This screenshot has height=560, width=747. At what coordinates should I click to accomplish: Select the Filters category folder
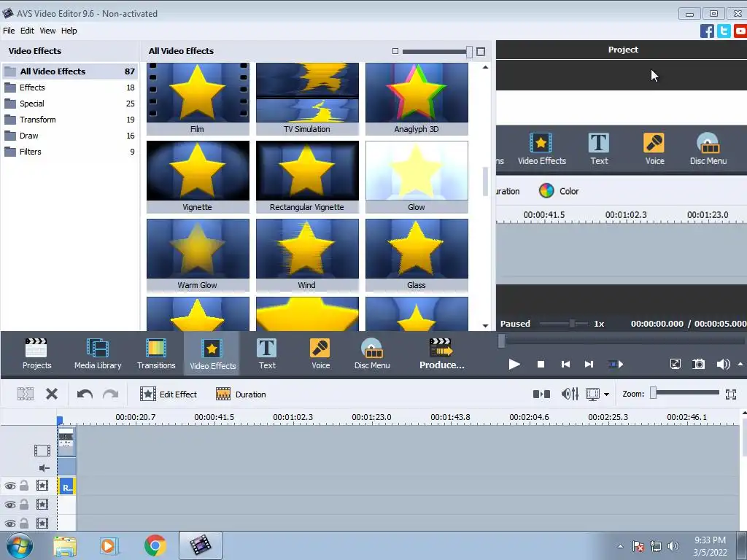69,152
